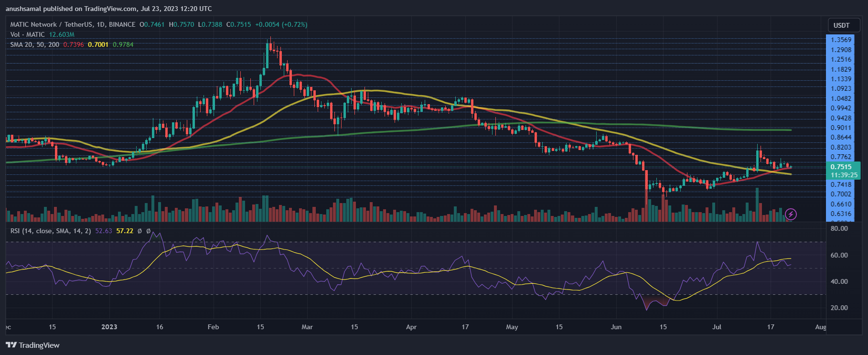
Task: Click the close price C0.7515
Action: tap(239, 24)
